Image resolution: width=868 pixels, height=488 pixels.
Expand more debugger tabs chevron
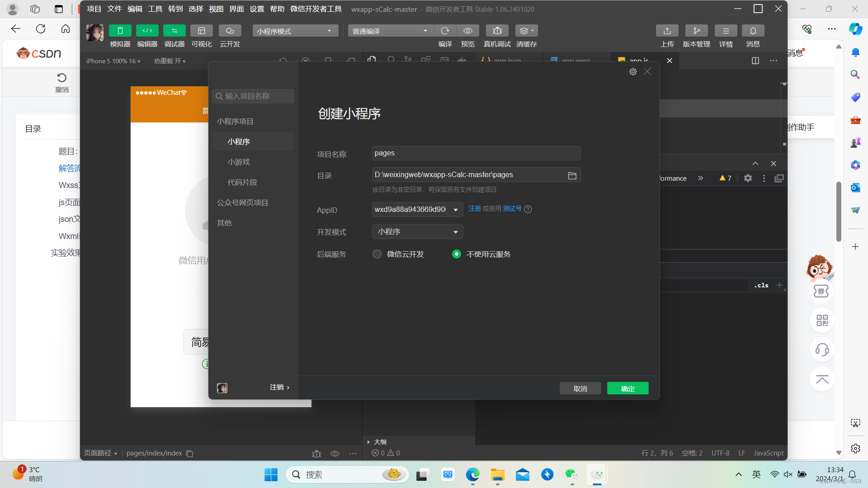click(700, 178)
